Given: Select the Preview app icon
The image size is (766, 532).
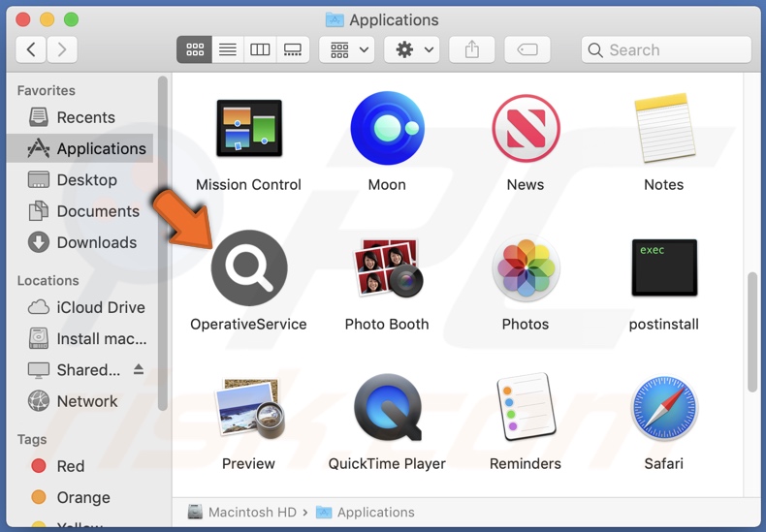Looking at the screenshot, I should tap(249, 408).
